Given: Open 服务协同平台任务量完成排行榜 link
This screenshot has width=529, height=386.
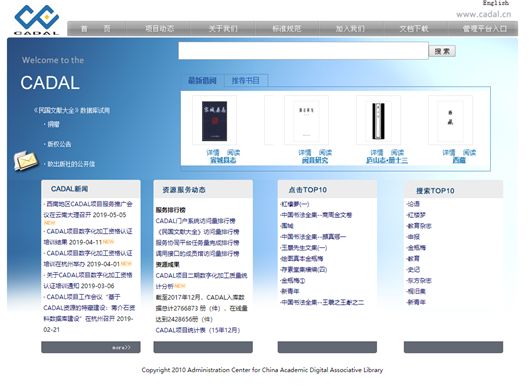Looking at the screenshot, I should pos(197,243).
